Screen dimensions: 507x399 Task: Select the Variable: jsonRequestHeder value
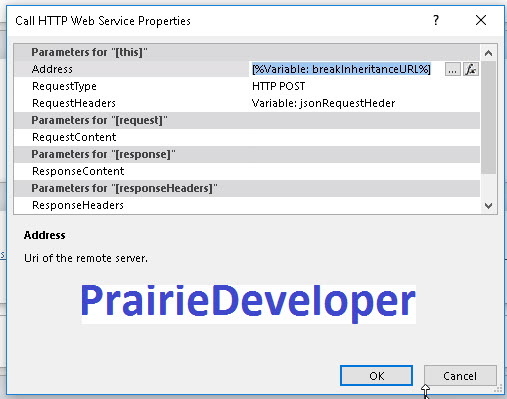click(323, 103)
